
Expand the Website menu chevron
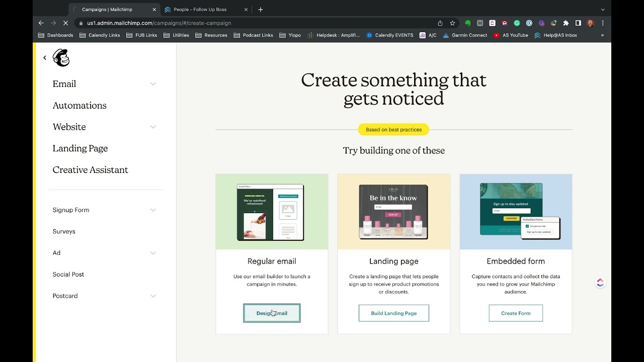tap(153, 127)
